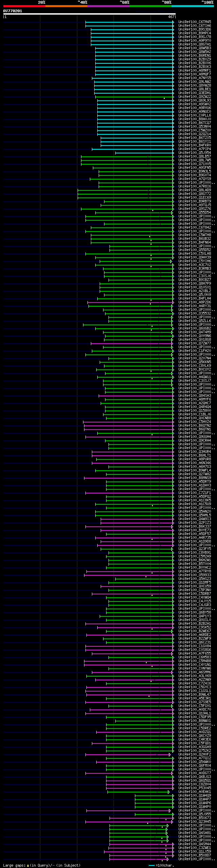Select the UniRef100_P53045 label
The image size is (217, 868).
click(x=195, y=788)
